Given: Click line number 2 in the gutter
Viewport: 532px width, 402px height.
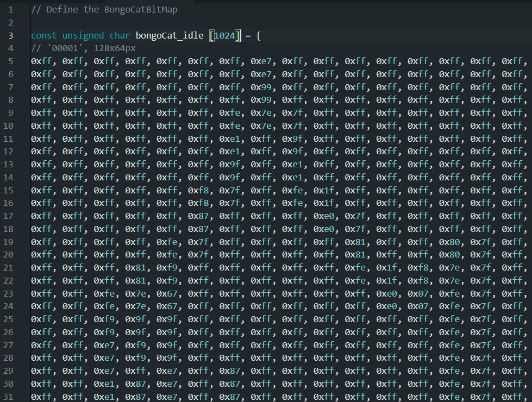Looking at the screenshot, I should [x=11, y=22].
